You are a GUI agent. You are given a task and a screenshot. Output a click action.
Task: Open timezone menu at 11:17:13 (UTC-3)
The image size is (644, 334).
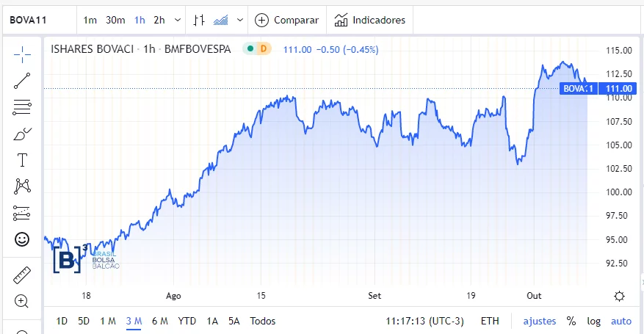coord(424,322)
